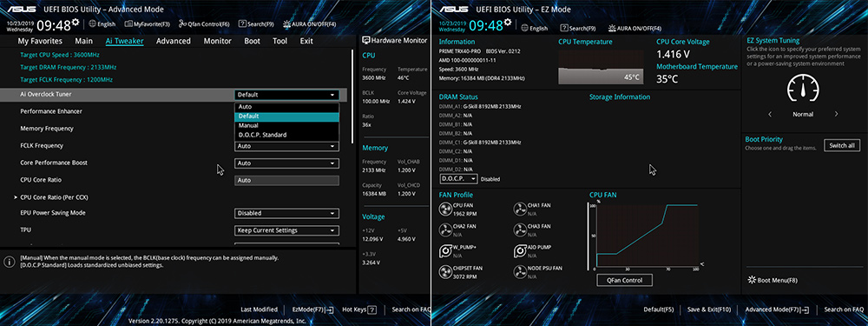Switch to the Tool tab
Image resolution: width=868 pixels, height=326 pixels.
280,41
